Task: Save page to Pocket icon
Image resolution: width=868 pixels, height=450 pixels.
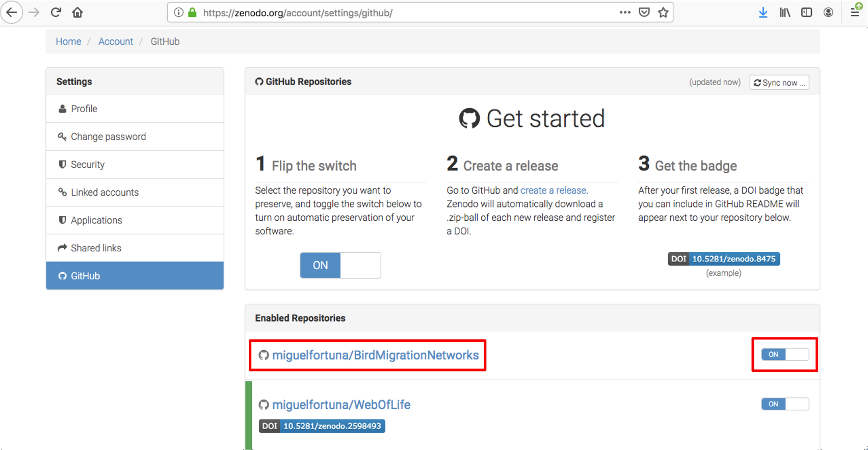Action: pyautogui.click(x=644, y=12)
